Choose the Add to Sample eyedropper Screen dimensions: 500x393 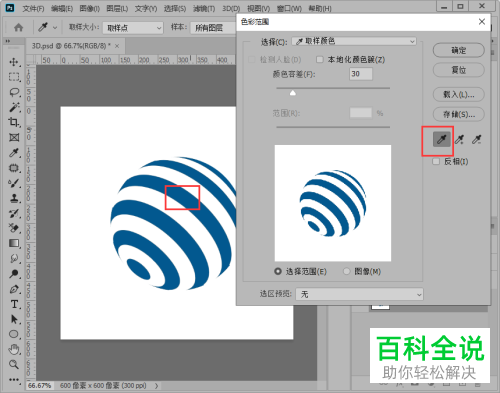(x=459, y=139)
